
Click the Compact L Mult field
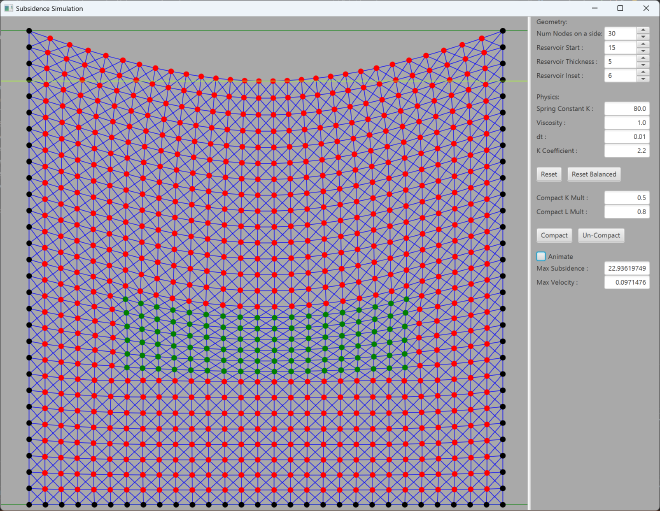coord(626,212)
